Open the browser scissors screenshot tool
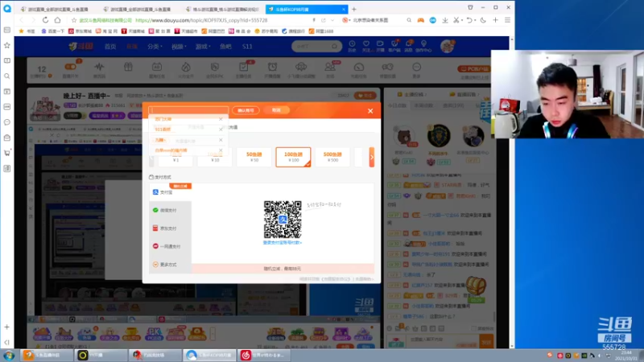Image resolution: width=644 pixels, height=362 pixels. click(x=456, y=20)
